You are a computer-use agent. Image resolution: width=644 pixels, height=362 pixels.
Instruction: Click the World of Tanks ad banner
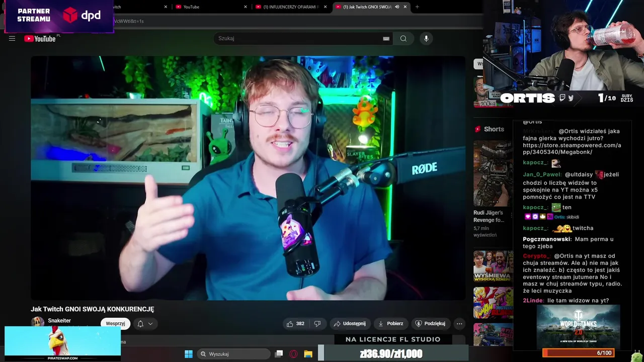tap(579, 326)
